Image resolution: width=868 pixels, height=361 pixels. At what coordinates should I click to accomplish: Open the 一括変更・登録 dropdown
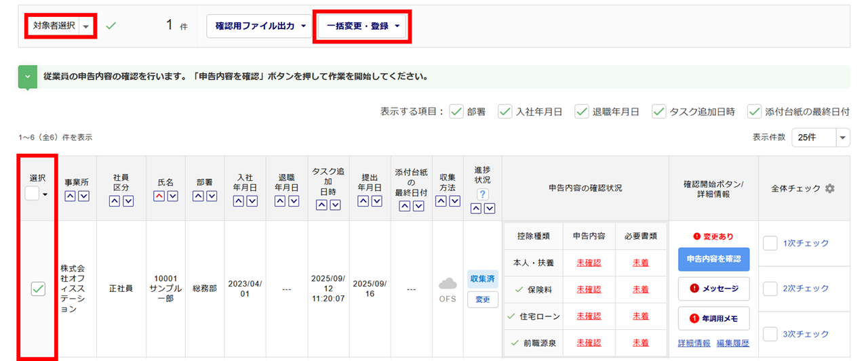tap(363, 26)
